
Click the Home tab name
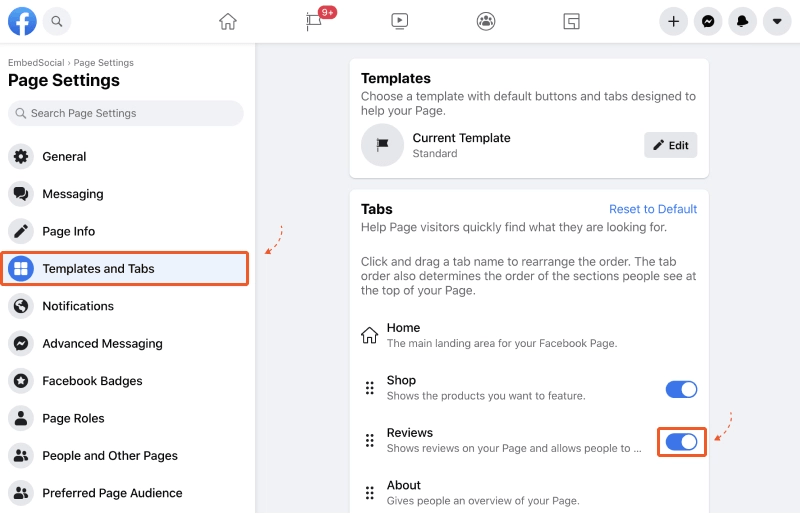coord(403,328)
